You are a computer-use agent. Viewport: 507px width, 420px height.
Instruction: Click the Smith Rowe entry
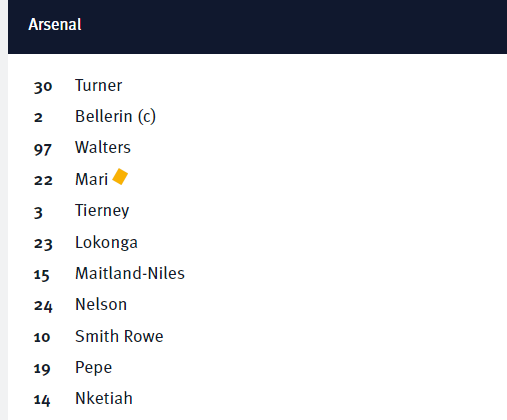pyautogui.click(x=119, y=336)
